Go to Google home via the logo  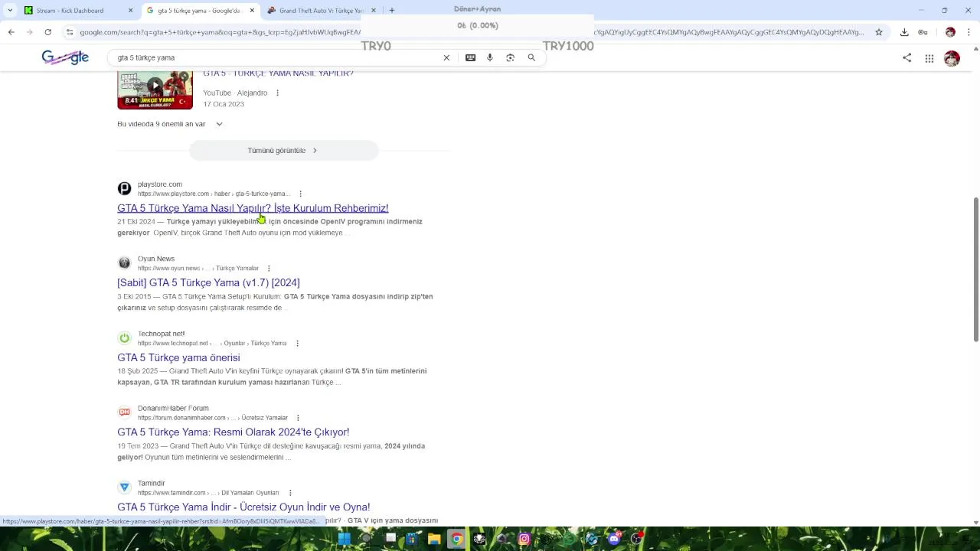pyautogui.click(x=65, y=57)
